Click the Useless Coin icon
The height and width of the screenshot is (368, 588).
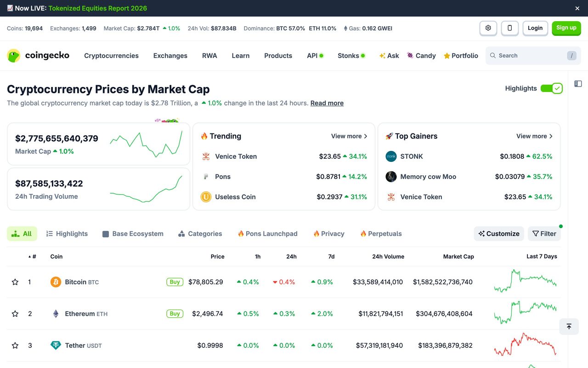(x=206, y=197)
